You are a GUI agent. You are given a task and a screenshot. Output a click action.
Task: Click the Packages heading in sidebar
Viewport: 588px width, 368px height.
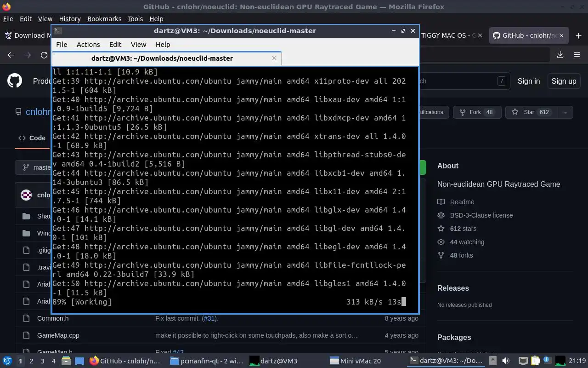(x=454, y=338)
